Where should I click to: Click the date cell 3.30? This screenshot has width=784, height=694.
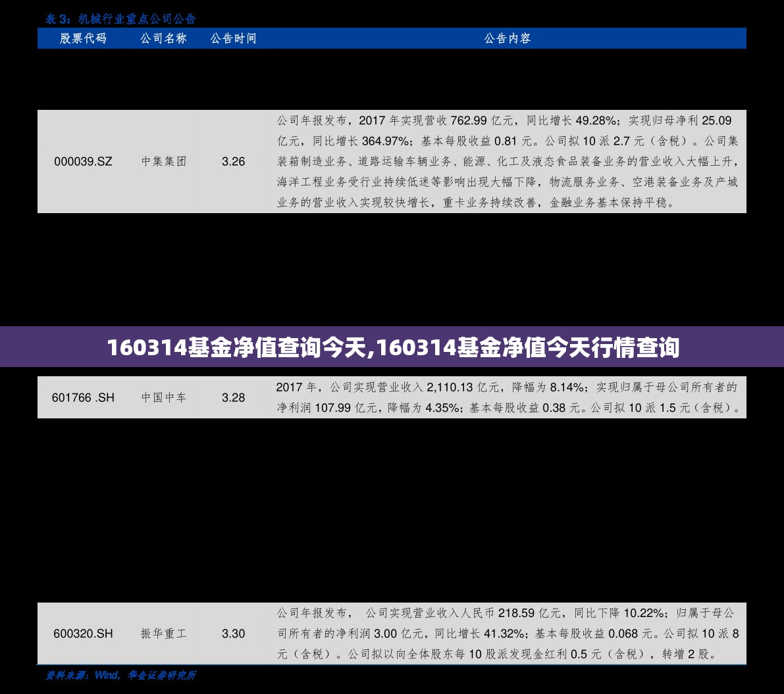(x=234, y=633)
